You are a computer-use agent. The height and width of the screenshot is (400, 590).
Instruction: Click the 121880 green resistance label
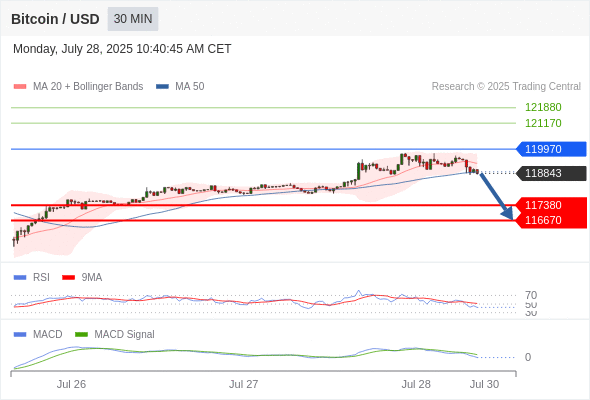tap(543, 107)
